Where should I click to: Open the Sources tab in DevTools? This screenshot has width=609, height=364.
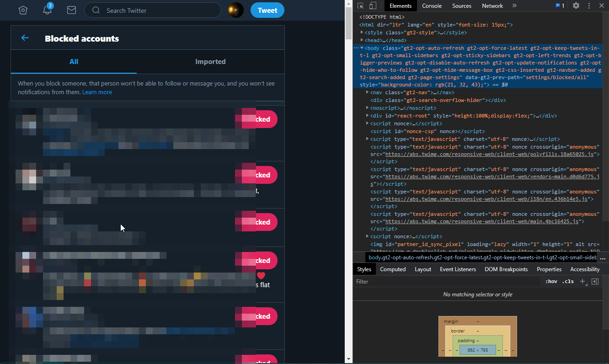(462, 5)
